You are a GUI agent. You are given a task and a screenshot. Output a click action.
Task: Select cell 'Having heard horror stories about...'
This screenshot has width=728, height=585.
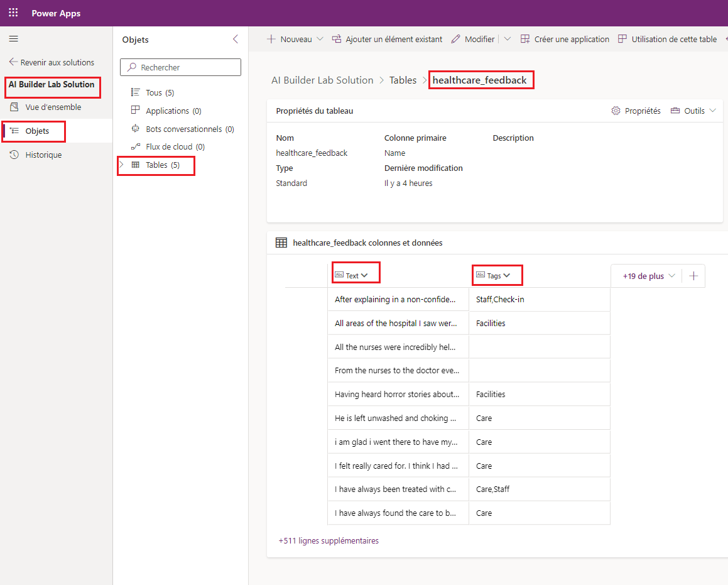(x=398, y=394)
